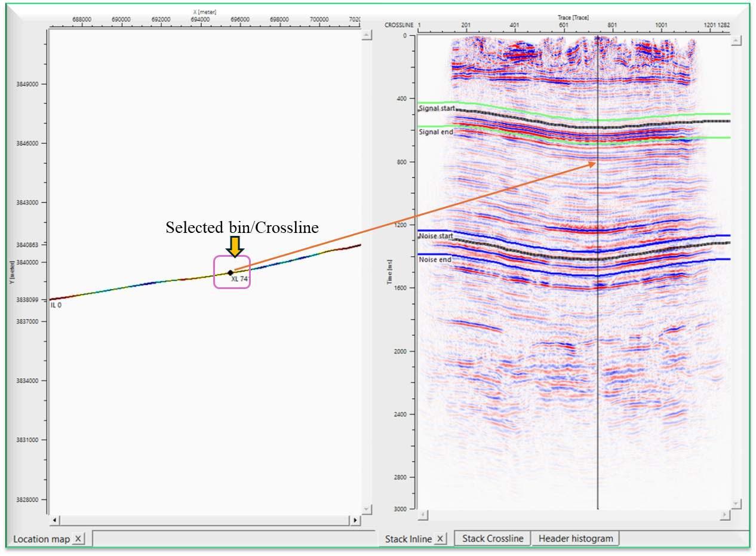756x556 pixels.
Task: Click the Signal end horizon label
Action: pyautogui.click(x=436, y=132)
